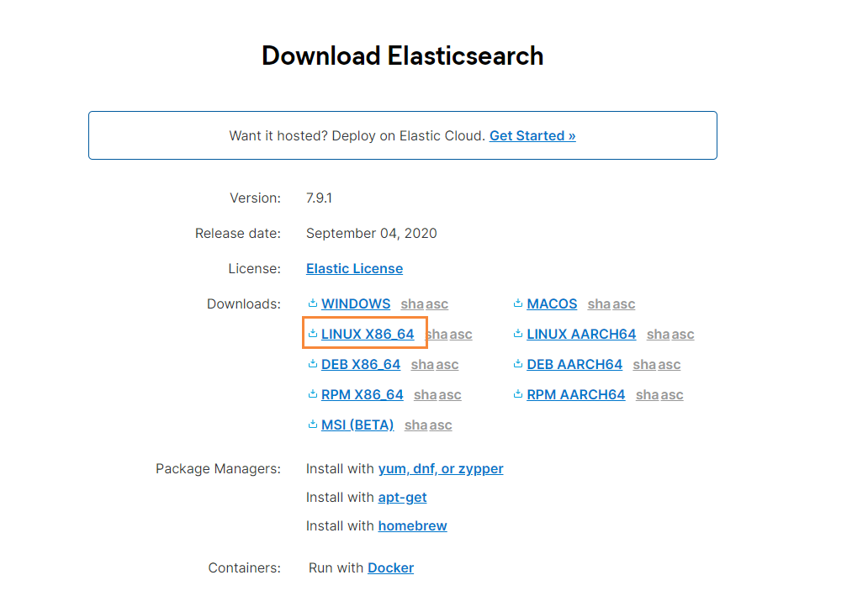The width and height of the screenshot is (868, 591).
Task: Open the asc signature for MACOS
Action: click(x=623, y=304)
